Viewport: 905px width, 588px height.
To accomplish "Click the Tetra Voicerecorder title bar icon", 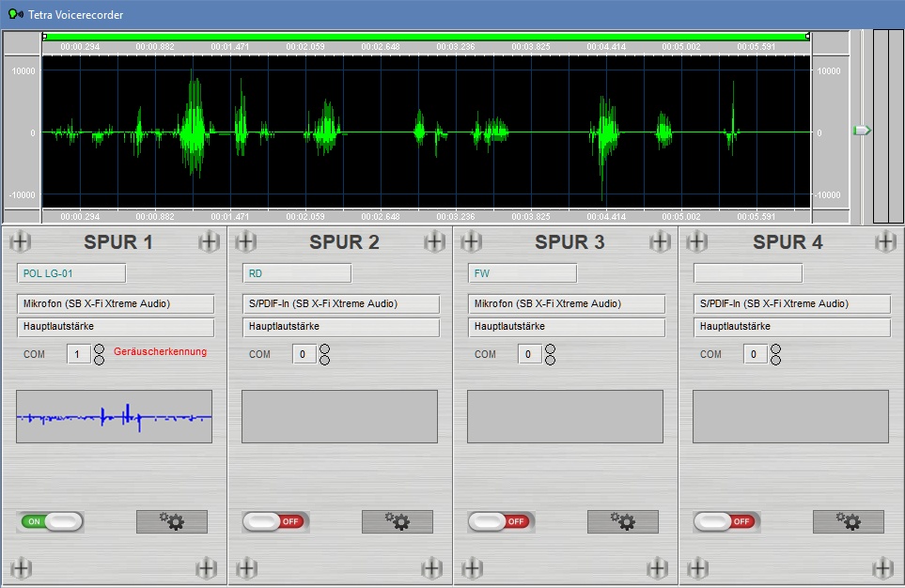I will [16, 14].
